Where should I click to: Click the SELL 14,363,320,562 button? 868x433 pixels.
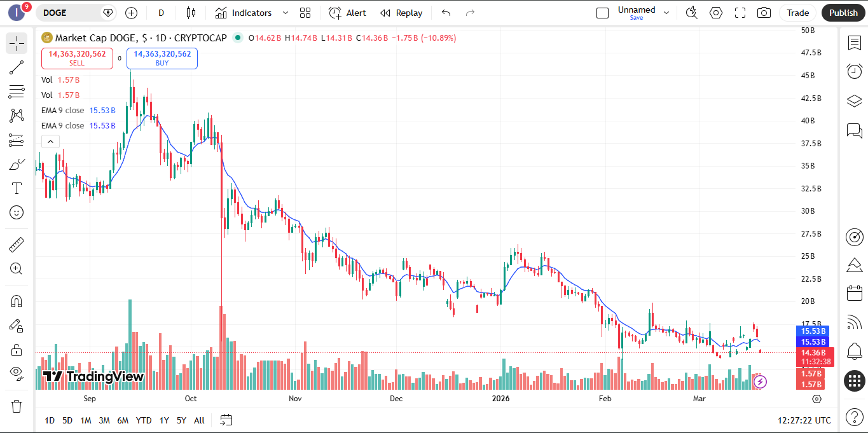pos(77,58)
